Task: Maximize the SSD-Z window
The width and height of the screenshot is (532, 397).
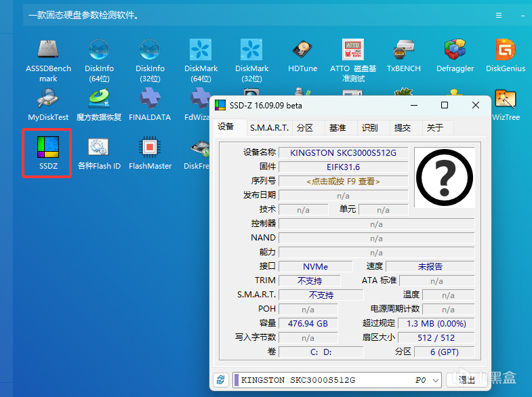Action: tap(445, 106)
